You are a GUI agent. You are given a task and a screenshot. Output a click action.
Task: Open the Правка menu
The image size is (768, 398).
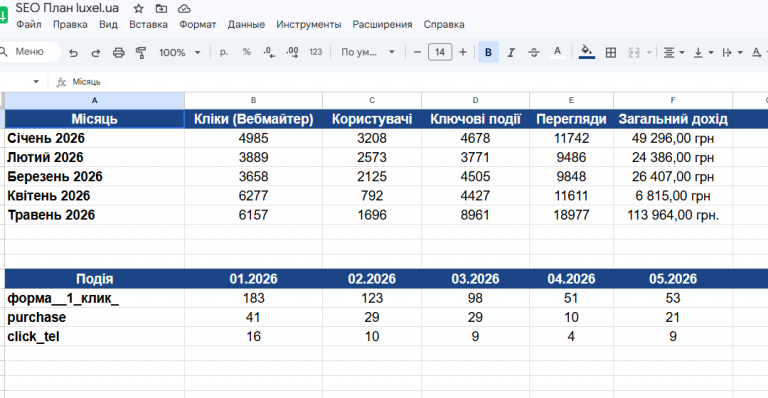click(70, 24)
